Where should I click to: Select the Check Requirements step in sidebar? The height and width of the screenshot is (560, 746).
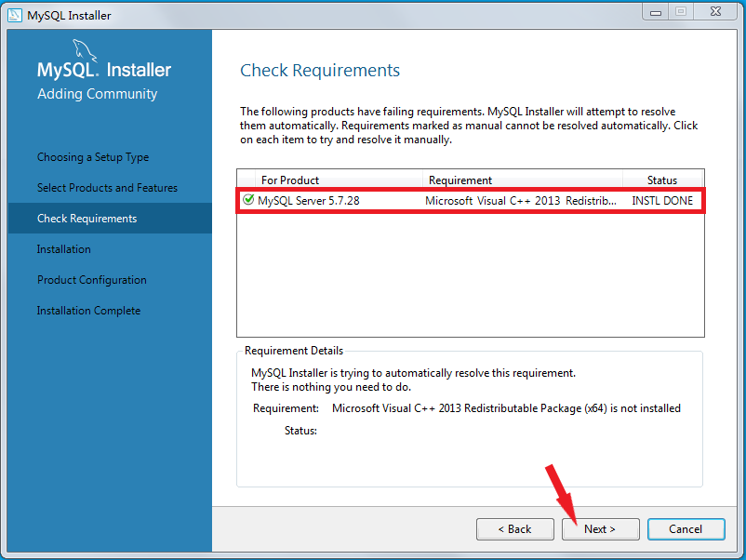coord(110,219)
